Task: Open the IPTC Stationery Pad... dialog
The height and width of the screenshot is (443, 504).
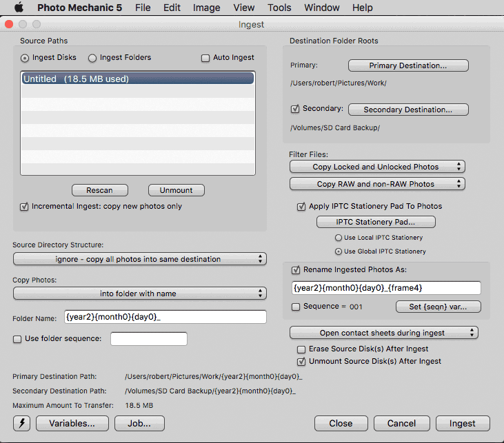Action: point(376,222)
